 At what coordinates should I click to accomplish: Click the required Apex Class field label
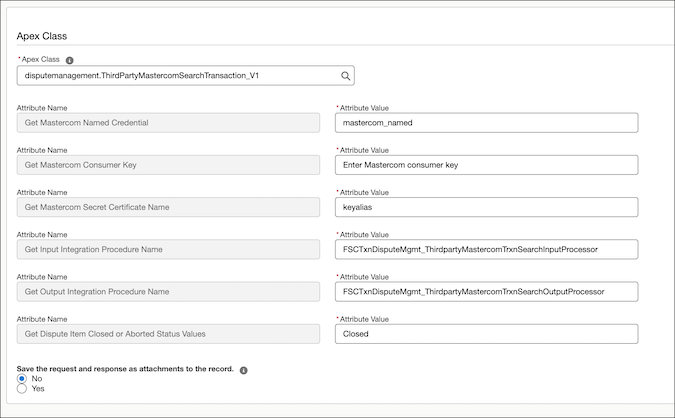click(39, 59)
